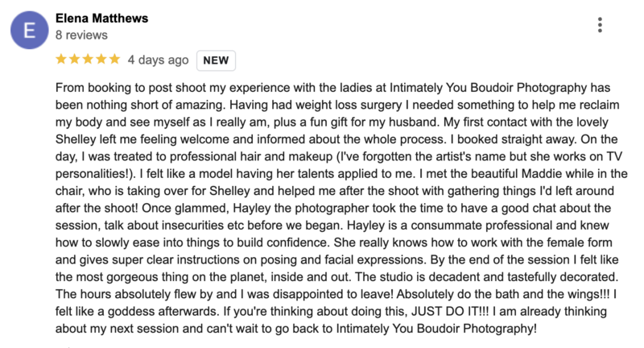Click the 'JUST DO IT!!!' text
This screenshot has height=348, width=644.
coord(450,311)
